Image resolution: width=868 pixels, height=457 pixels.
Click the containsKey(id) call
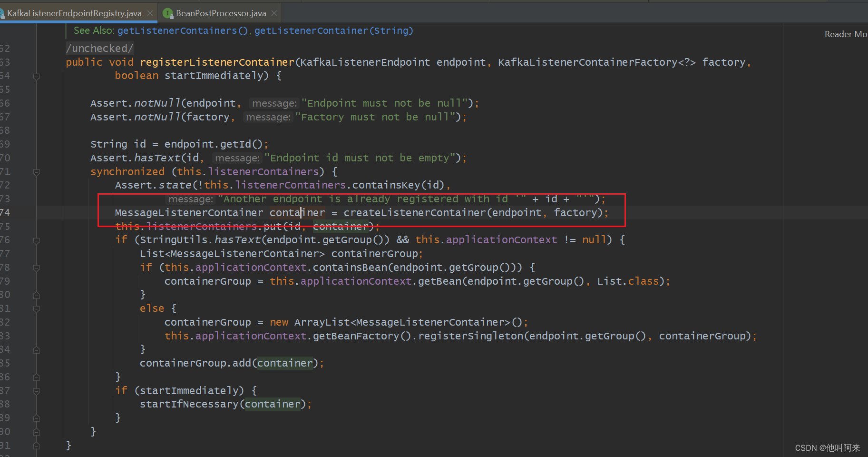398,185
